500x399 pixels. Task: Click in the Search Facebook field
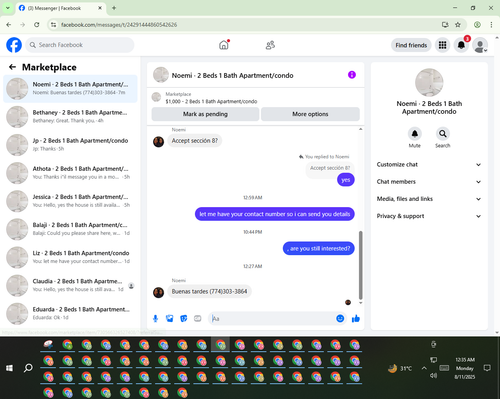(x=80, y=45)
